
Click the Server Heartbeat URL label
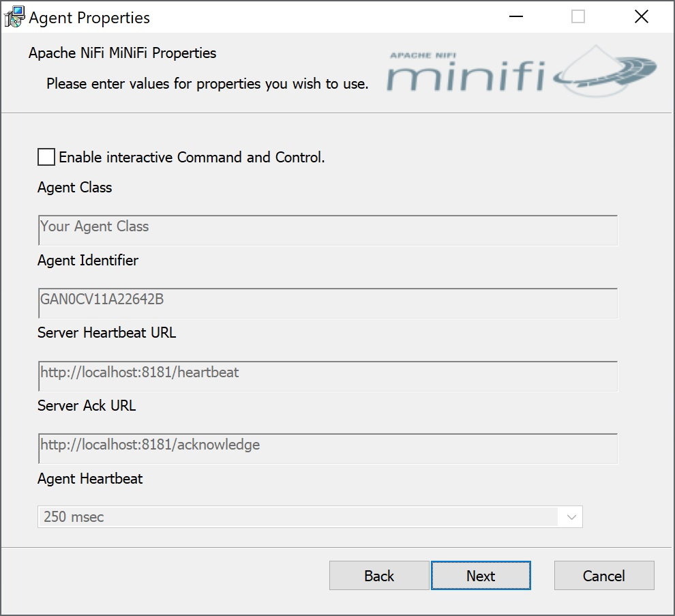[107, 333]
